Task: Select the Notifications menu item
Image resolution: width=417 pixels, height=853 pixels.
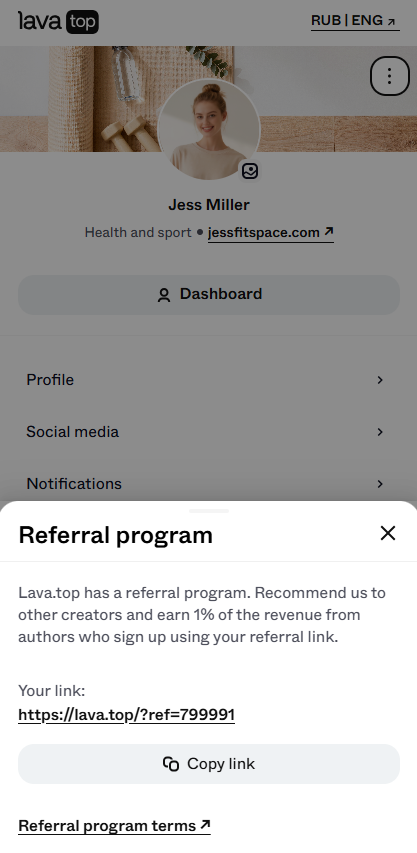Action: pyautogui.click(x=208, y=484)
